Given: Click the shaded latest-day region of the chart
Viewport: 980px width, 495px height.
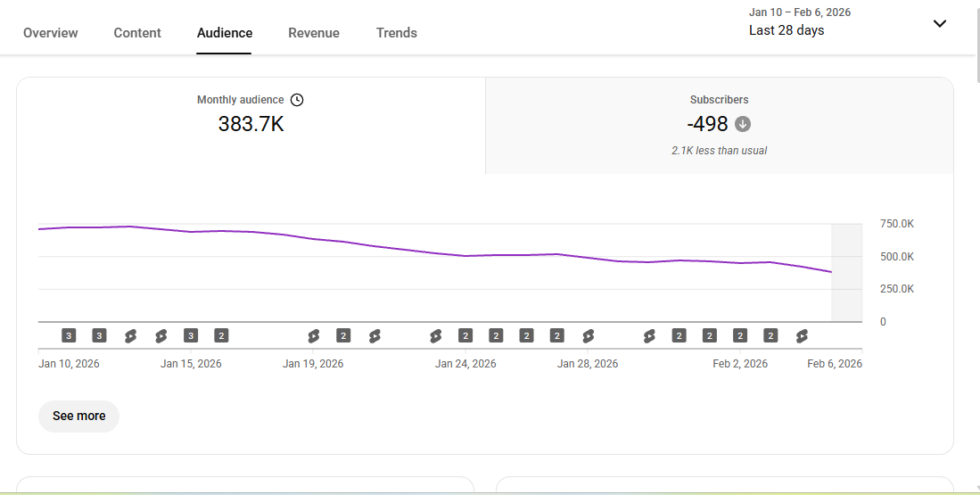Looking at the screenshot, I should click(x=846, y=272).
